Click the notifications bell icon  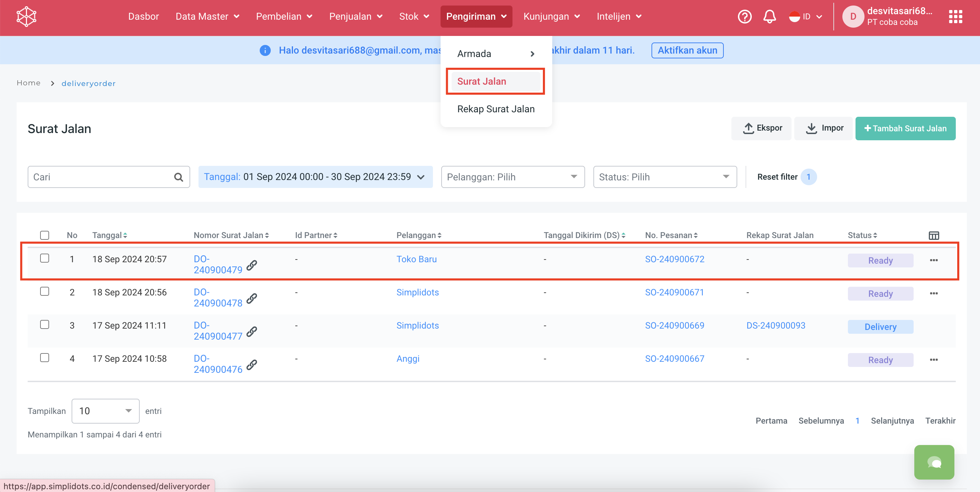coord(769,16)
